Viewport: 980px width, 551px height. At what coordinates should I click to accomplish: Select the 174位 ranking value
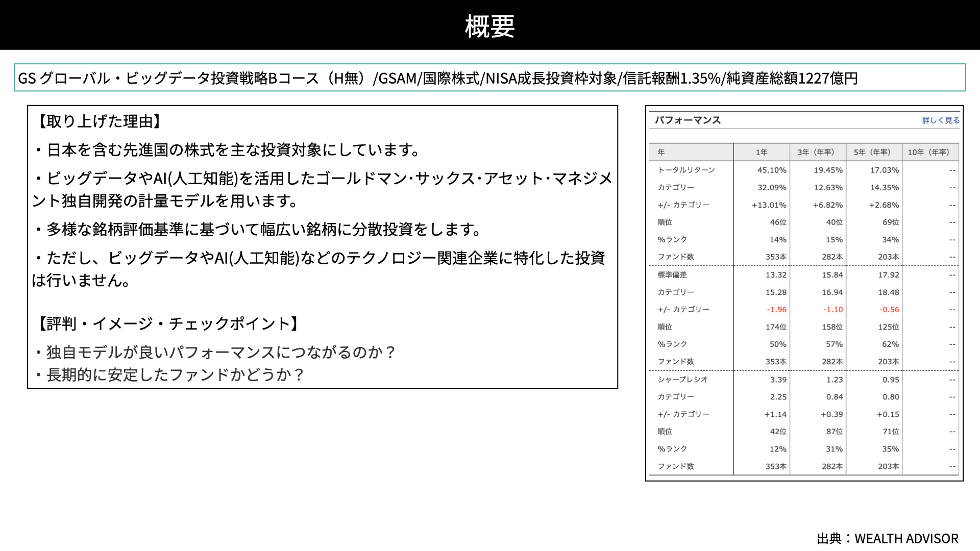pyautogui.click(x=776, y=327)
